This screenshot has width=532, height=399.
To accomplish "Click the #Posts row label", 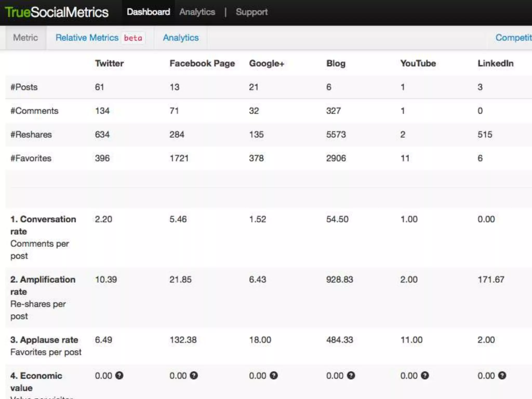I will click(x=24, y=87).
